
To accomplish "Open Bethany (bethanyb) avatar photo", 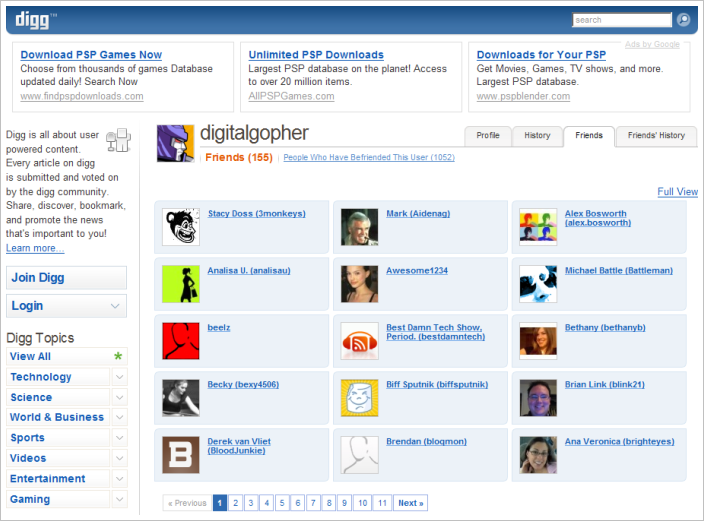I will click(538, 341).
